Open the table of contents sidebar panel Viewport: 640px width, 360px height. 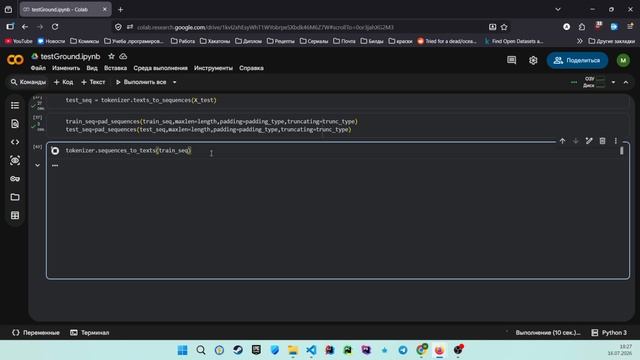click(x=15, y=105)
